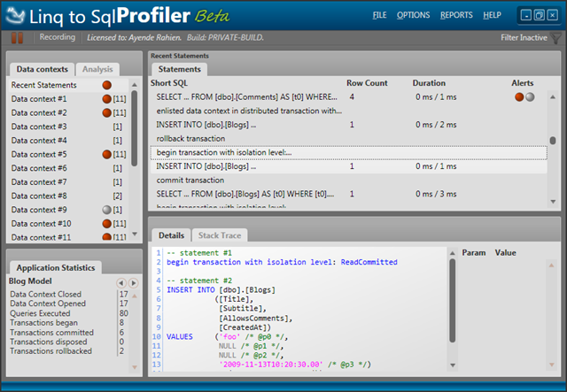Click red alert dot on Data context #2
This screenshot has height=392, width=567.
(106, 112)
